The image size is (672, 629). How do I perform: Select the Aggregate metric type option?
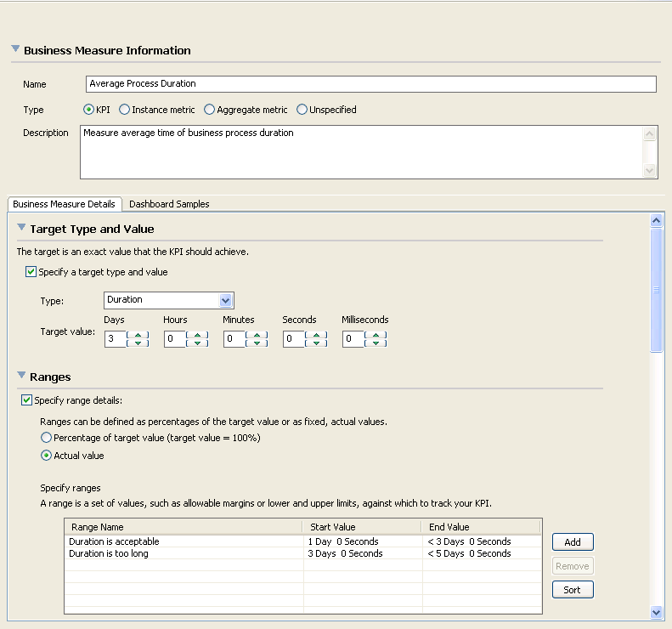point(209,110)
